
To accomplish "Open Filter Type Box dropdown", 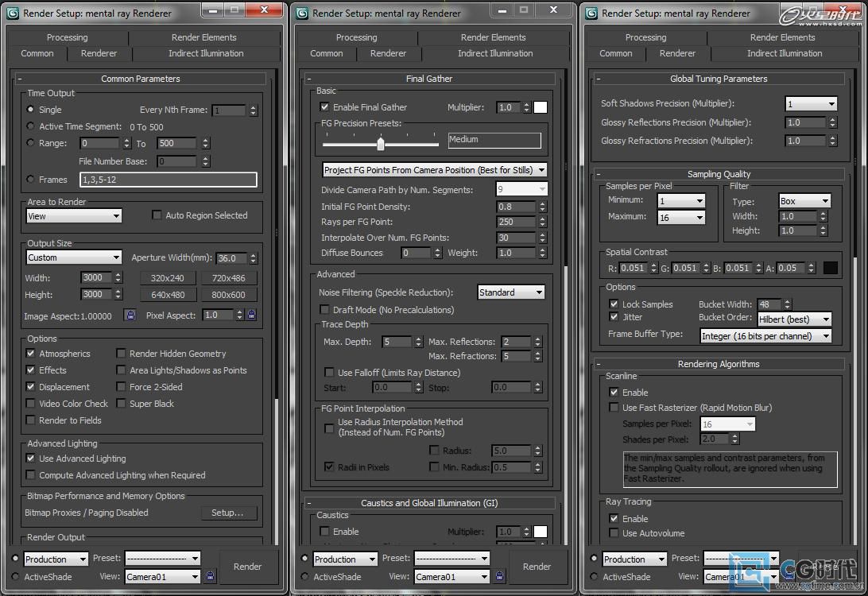I will click(805, 201).
